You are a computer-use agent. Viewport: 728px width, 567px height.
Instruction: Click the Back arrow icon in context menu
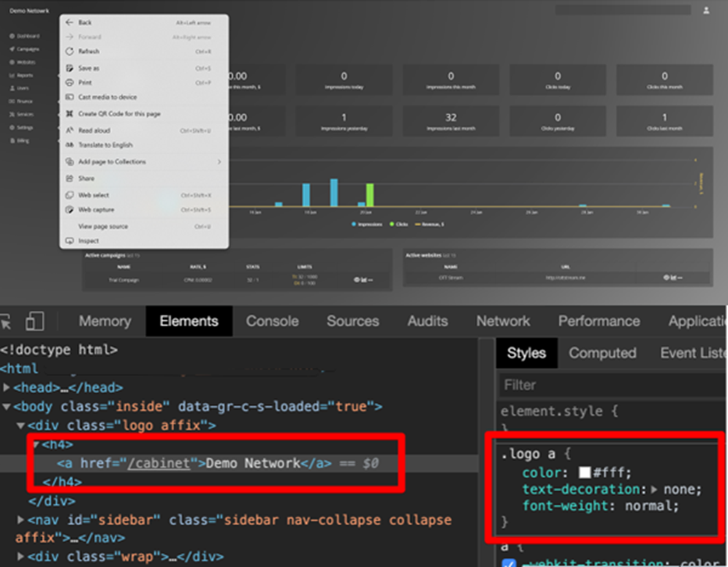pos(69,22)
